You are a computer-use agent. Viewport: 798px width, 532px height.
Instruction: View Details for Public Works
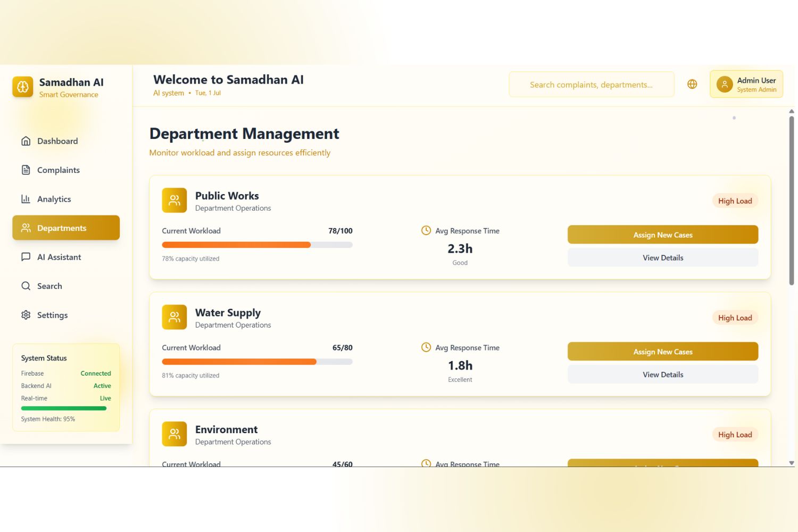[x=663, y=257]
